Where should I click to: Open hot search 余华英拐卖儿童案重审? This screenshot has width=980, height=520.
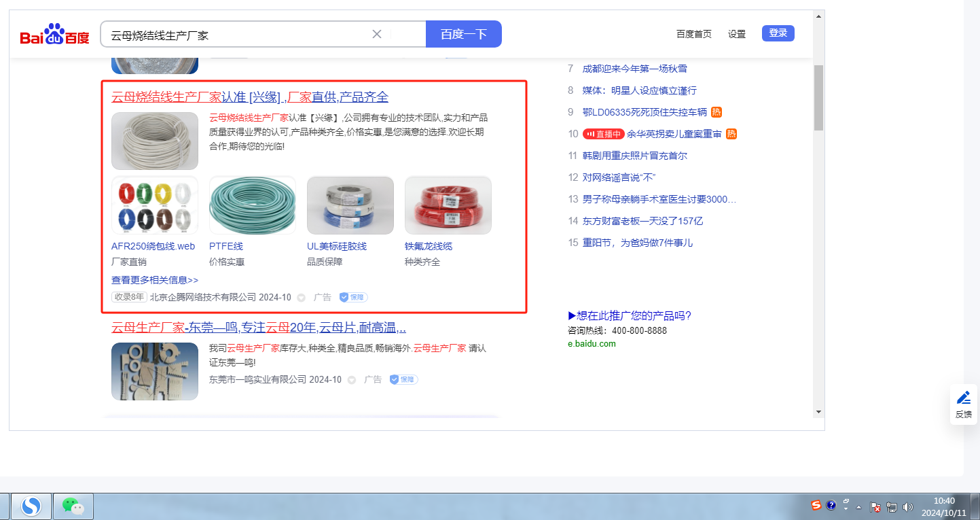(674, 134)
